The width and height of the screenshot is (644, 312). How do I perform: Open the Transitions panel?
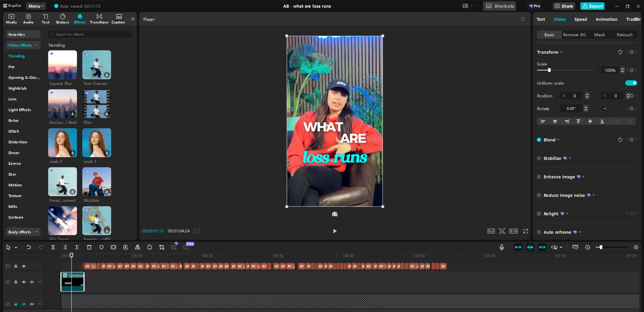99,18
